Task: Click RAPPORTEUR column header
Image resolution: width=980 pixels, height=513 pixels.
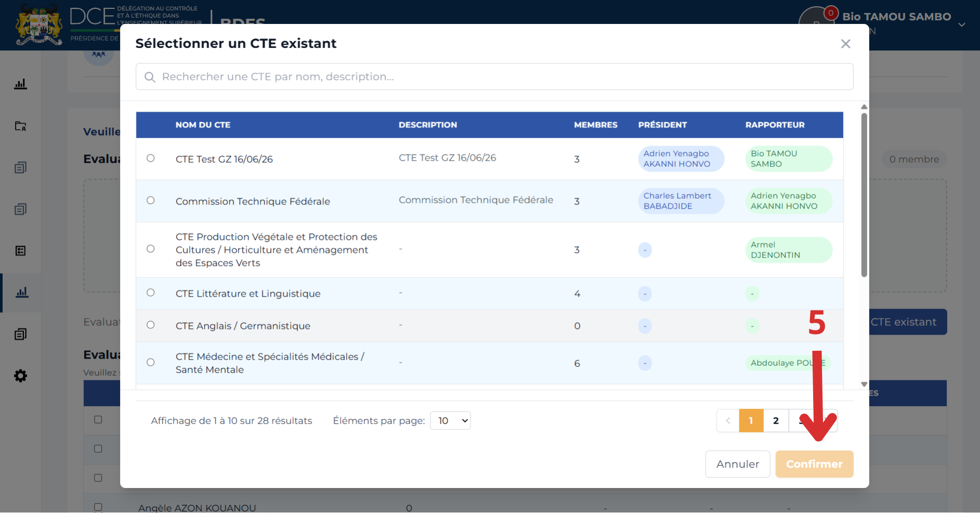Action: [775, 125]
